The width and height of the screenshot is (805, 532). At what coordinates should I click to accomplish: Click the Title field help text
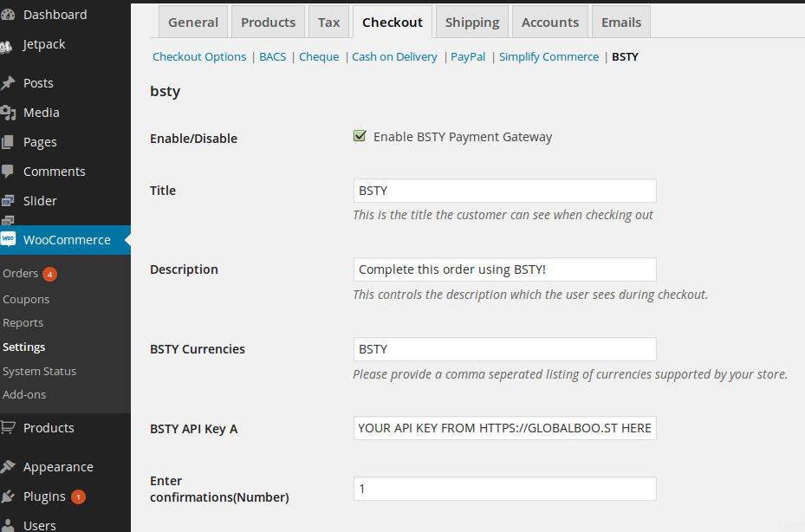(503, 215)
